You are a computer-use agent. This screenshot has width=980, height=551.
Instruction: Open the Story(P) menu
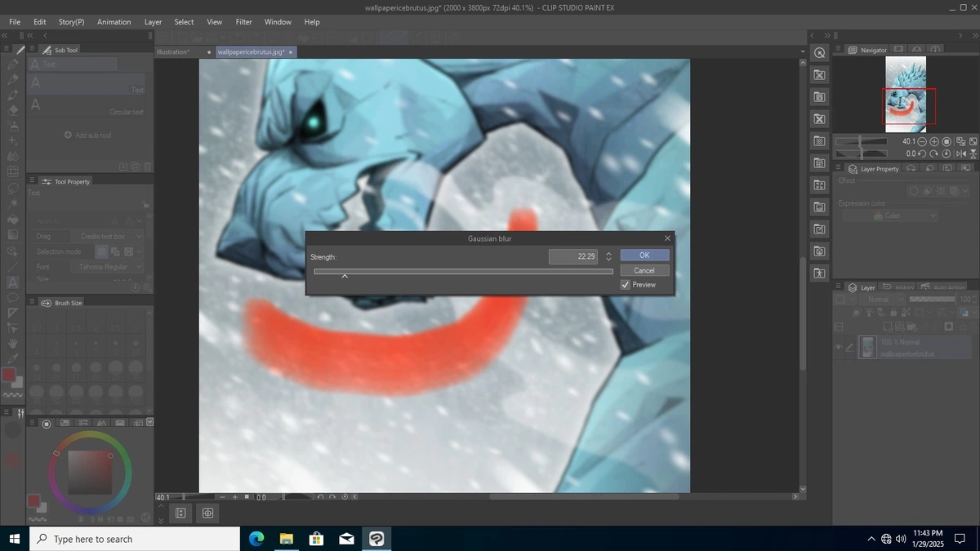pyautogui.click(x=71, y=22)
